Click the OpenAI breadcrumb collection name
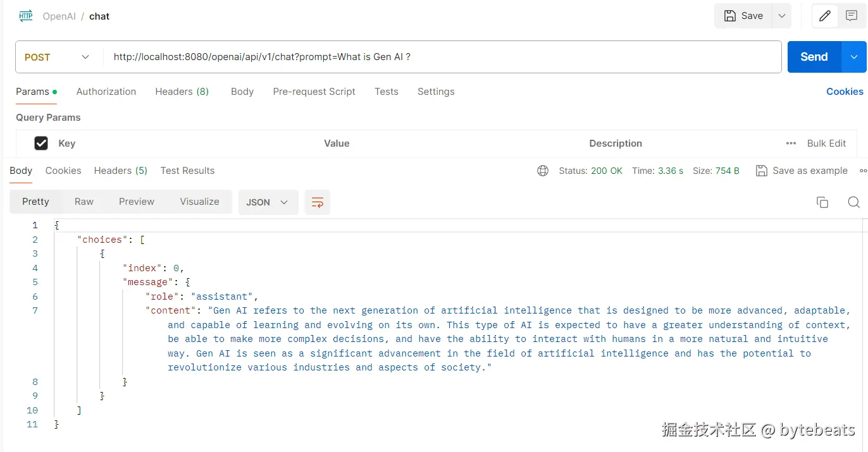Viewport: 868px width, 452px height. click(x=59, y=16)
